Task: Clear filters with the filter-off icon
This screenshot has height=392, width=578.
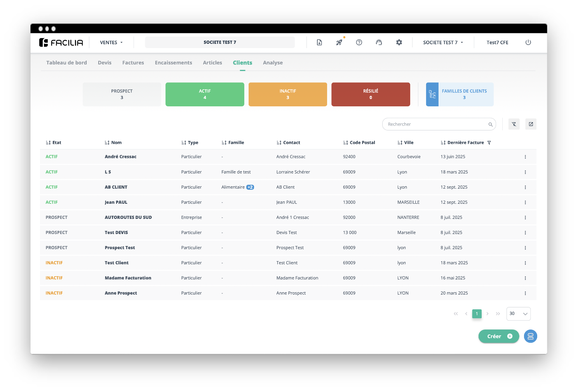Action: click(x=514, y=124)
